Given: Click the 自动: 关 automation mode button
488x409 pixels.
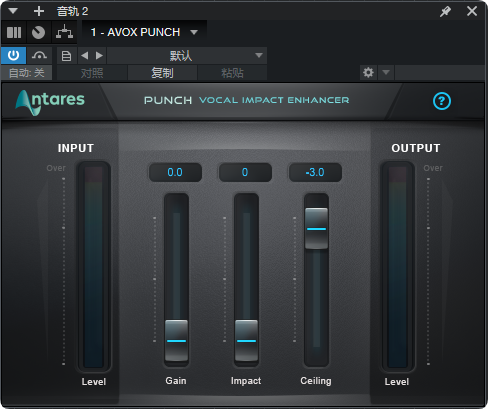Looking at the screenshot, I should (27, 73).
